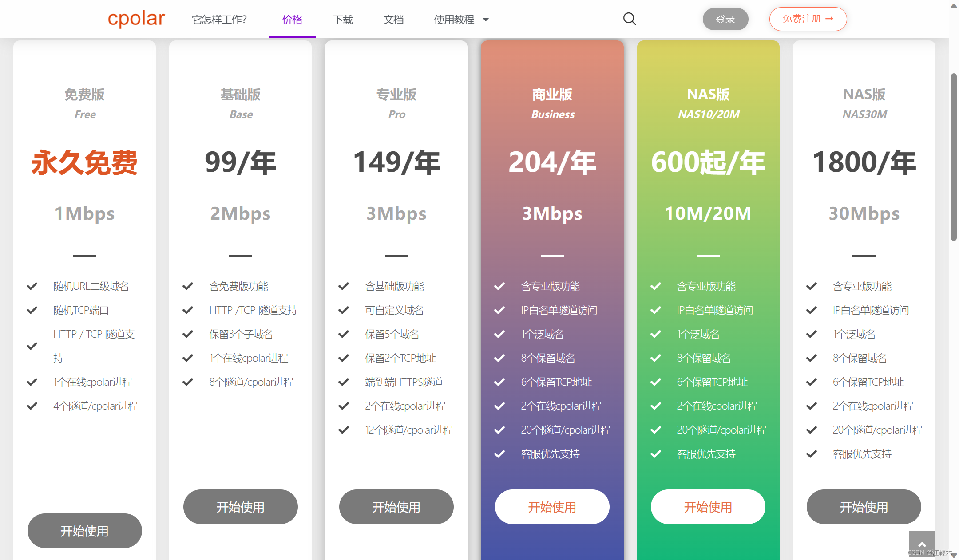The image size is (959, 560).
Task: Click the vertical page scrollbar thumb
Action: pyautogui.click(x=954, y=158)
